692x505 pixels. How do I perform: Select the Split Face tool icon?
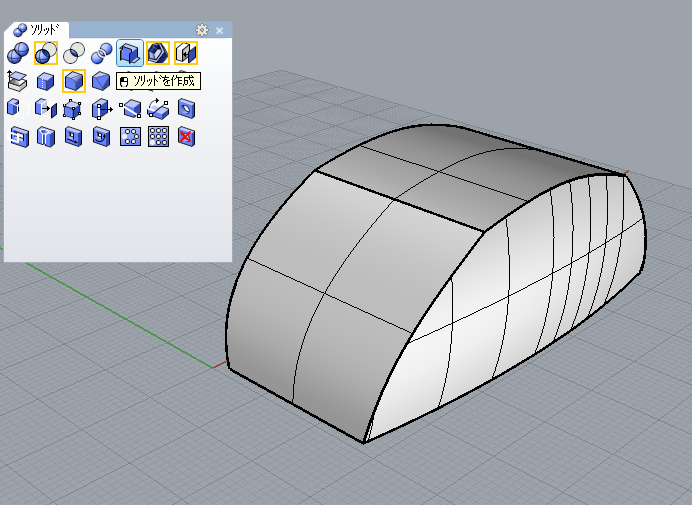(130, 109)
